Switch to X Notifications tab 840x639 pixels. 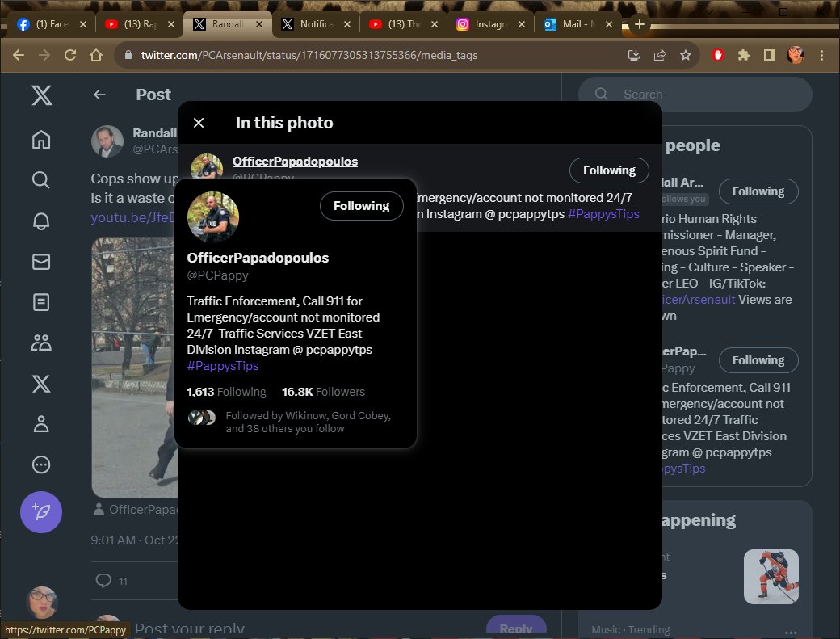[316, 24]
